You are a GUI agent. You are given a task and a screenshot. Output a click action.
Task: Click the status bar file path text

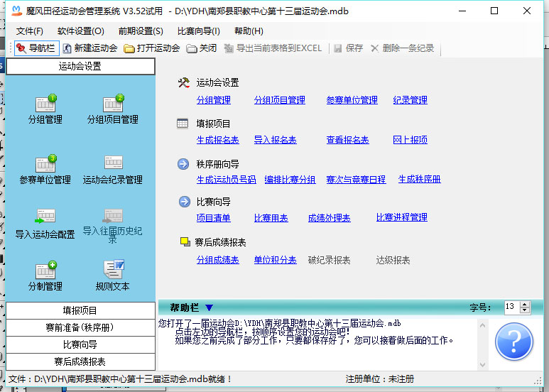[120, 379]
